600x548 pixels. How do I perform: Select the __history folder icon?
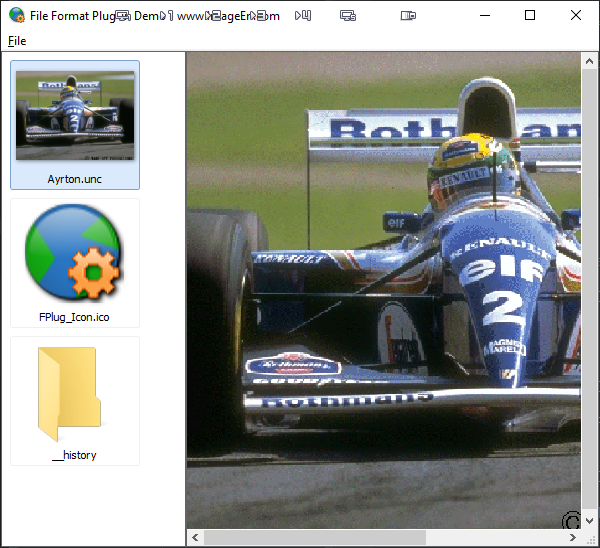point(69,394)
